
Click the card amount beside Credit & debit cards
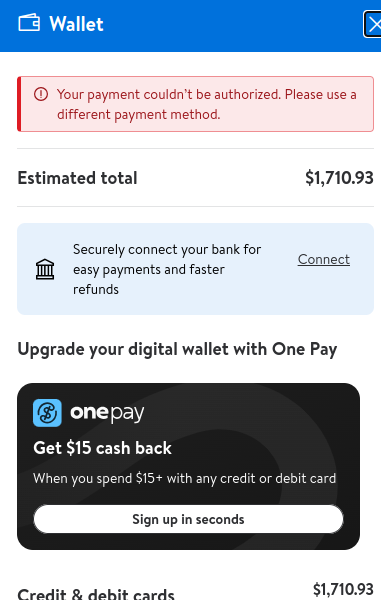point(343,590)
